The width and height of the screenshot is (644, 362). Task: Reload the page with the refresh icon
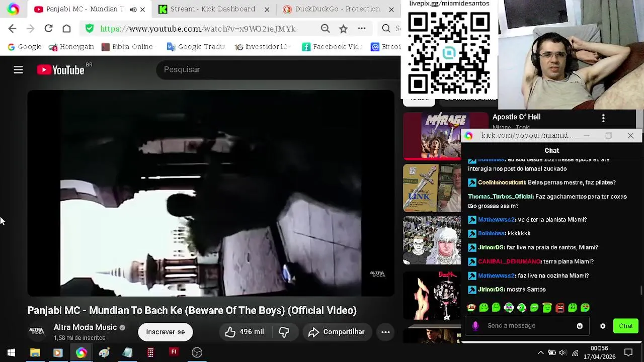48,29
